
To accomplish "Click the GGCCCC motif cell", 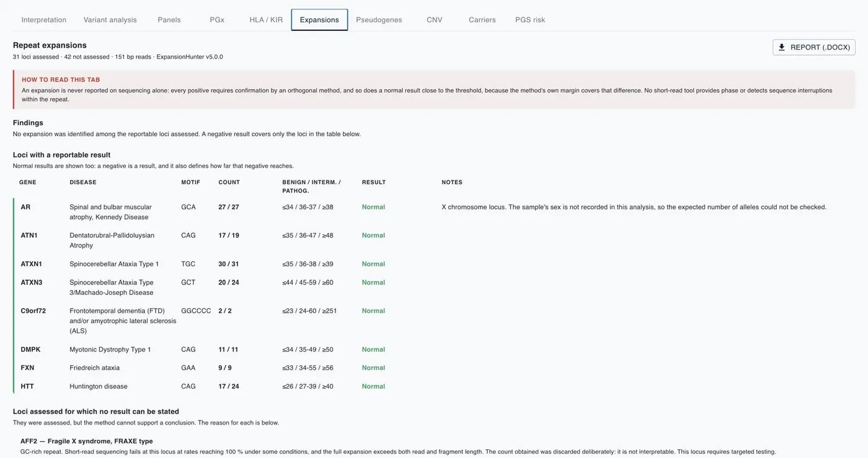I will tap(196, 311).
